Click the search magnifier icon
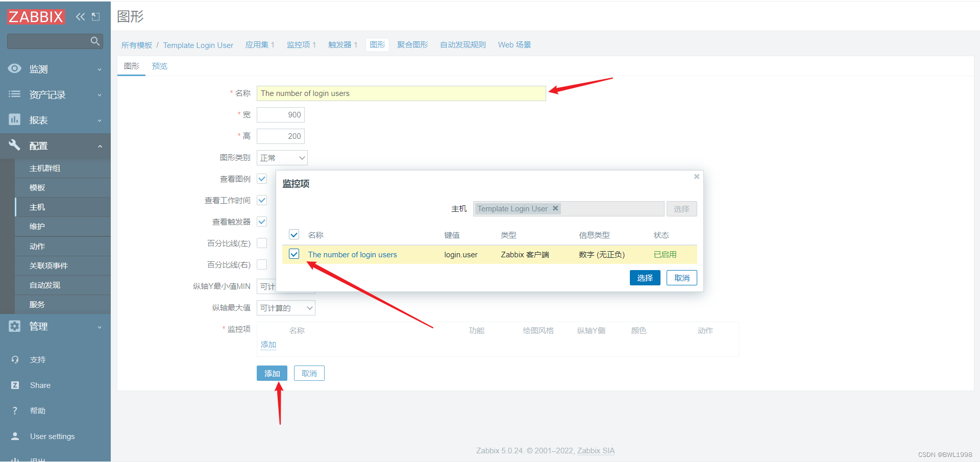The width and height of the screenshot is (980, 462). click(x=95, y=41)
